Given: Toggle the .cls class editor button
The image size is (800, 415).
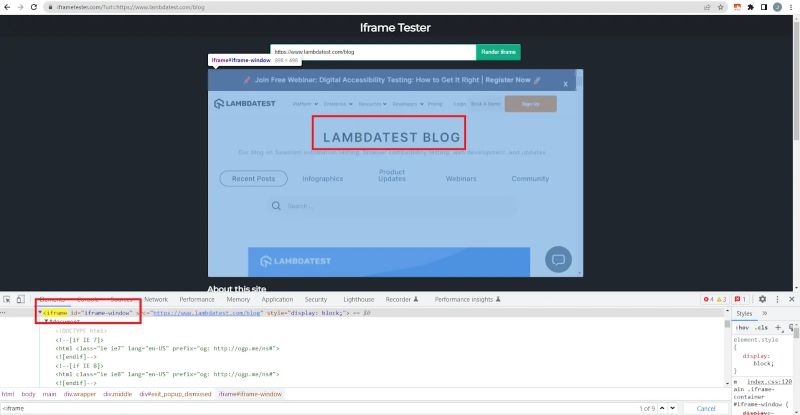Looking at the screenshot, I should 762,328.
